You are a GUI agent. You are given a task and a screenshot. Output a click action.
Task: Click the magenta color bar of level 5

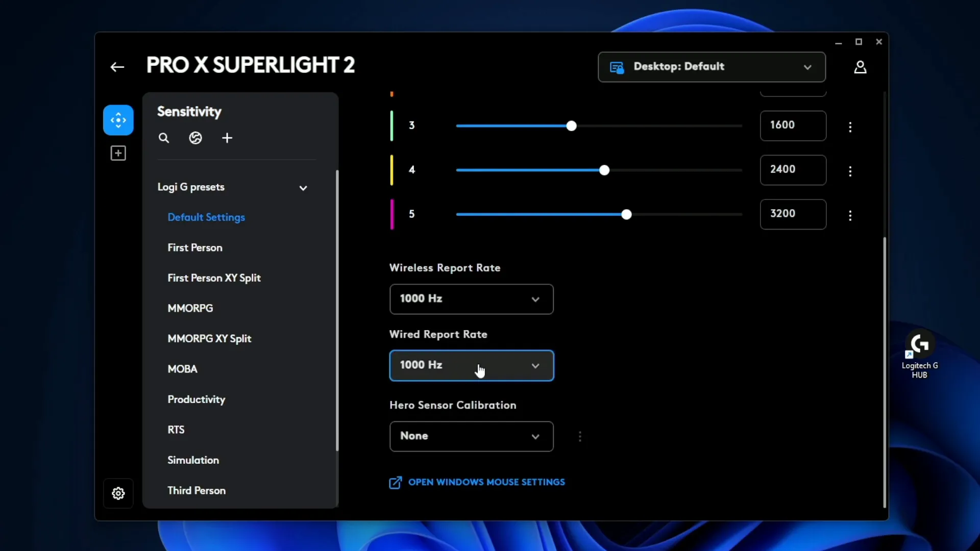pos(391,214)
